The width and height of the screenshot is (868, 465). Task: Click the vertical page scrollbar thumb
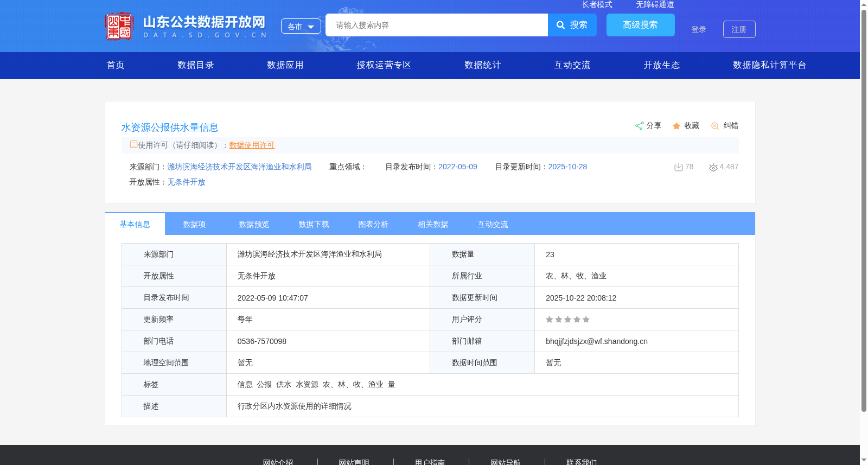click(864, 211)
